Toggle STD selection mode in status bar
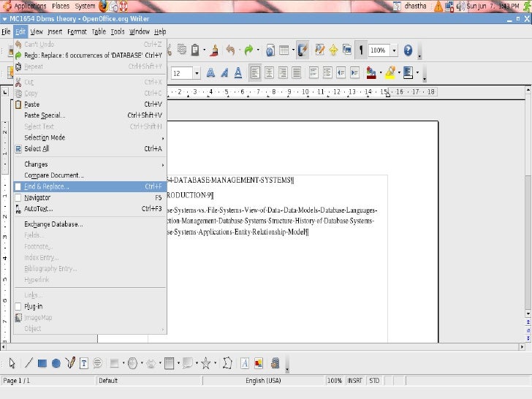532x399 pixels. coord(374,381)
